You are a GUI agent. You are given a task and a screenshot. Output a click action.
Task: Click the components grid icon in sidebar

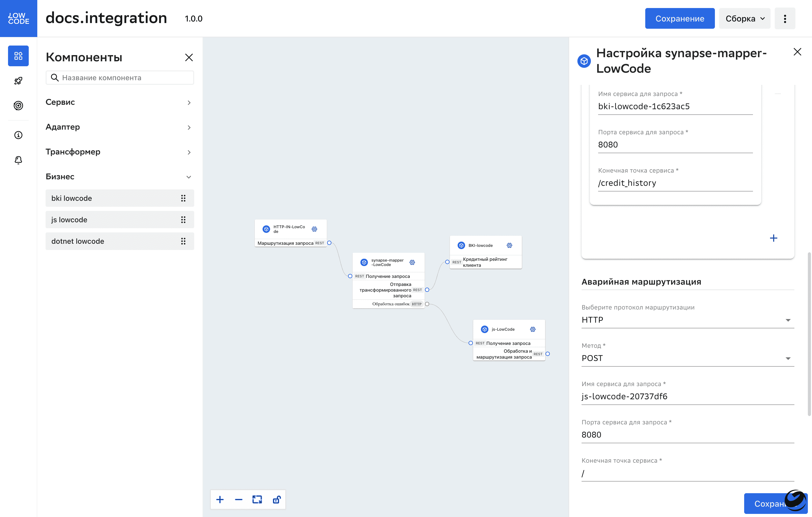(18, 56)
